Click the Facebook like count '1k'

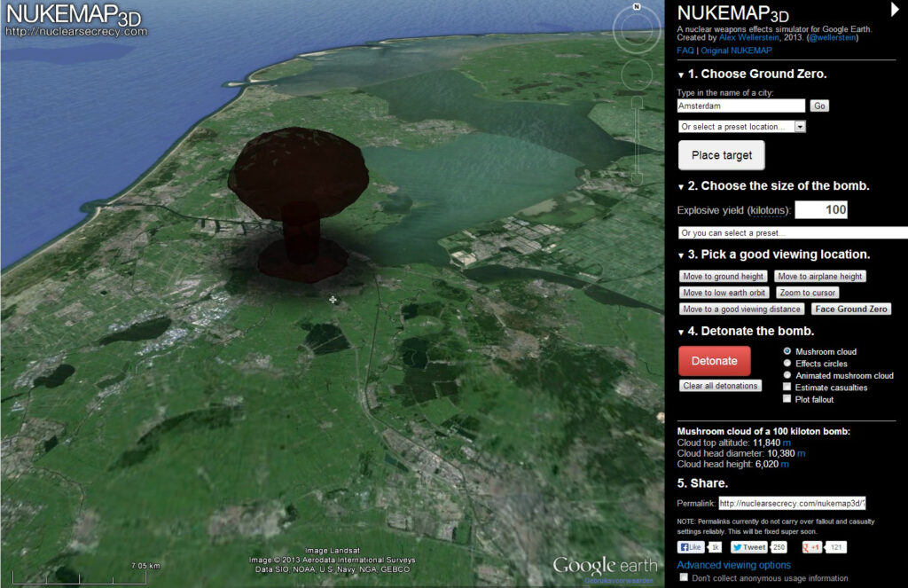716,547
